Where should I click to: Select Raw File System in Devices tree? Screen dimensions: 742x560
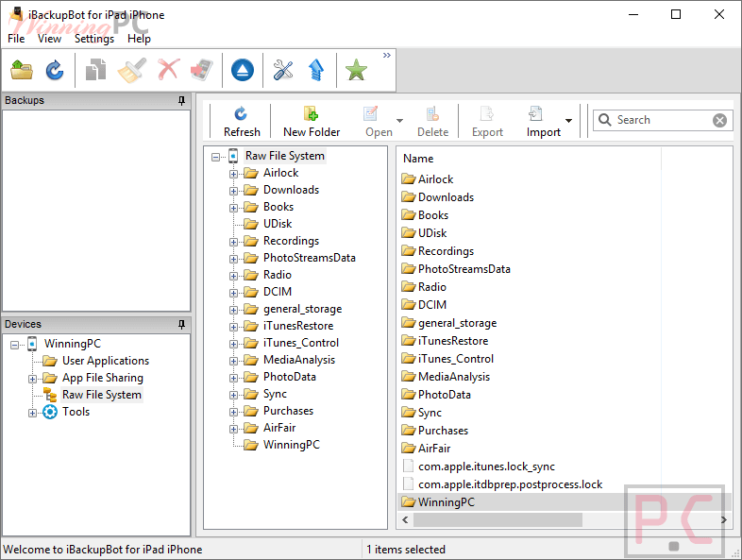tap(102, 395)
